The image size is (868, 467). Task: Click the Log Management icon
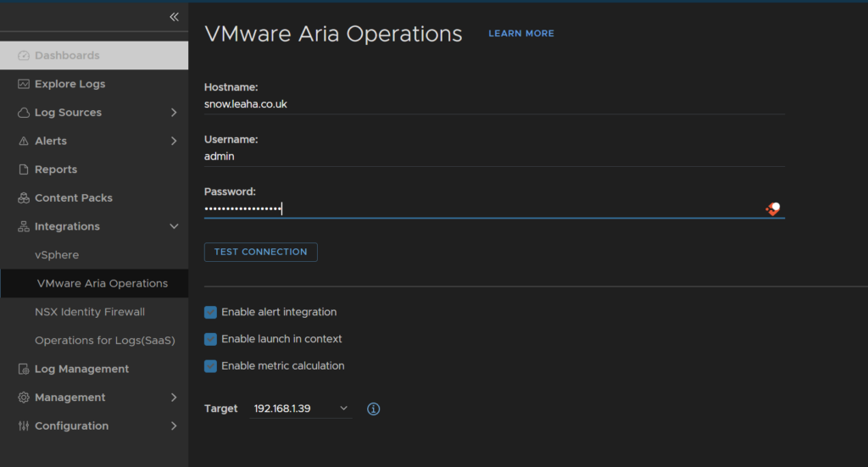[x=23, y=369]
